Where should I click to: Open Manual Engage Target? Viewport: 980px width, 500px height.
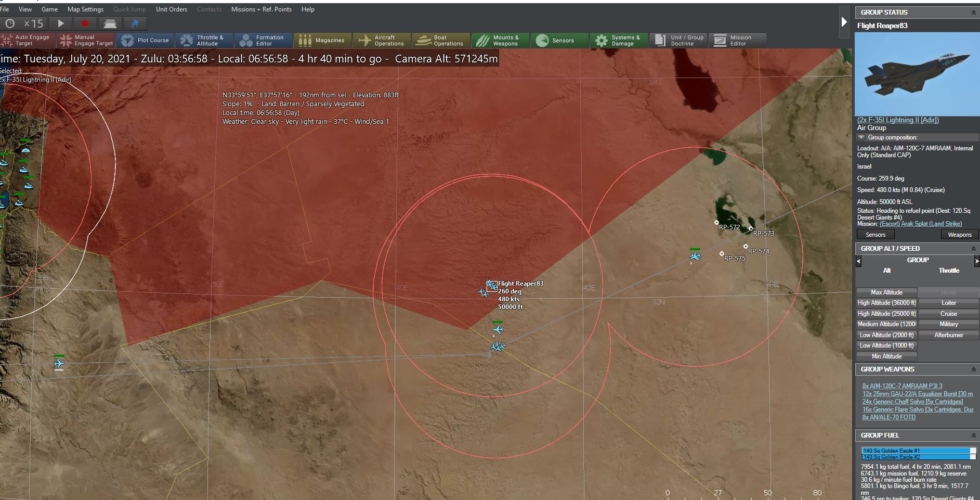tap(86, 40)
